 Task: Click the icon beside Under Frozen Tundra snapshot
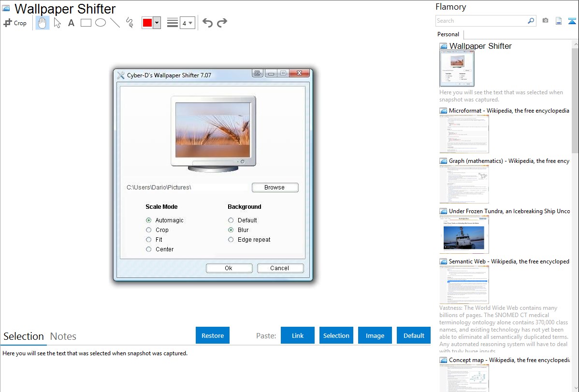point(443,211)
